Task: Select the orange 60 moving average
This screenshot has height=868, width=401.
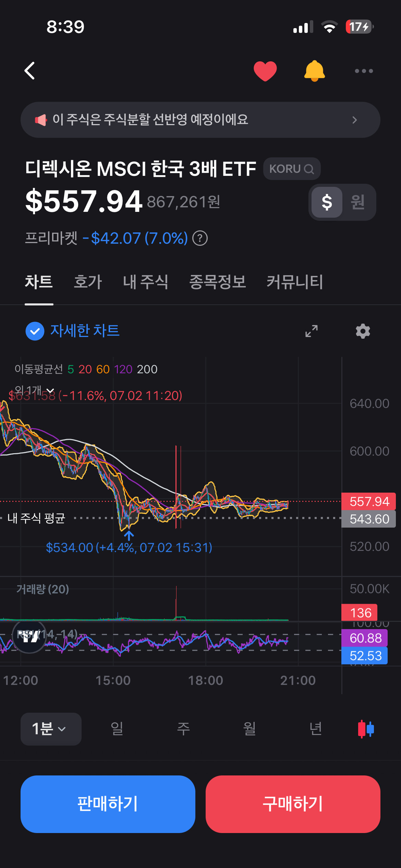Action: (x=103, y=369)
